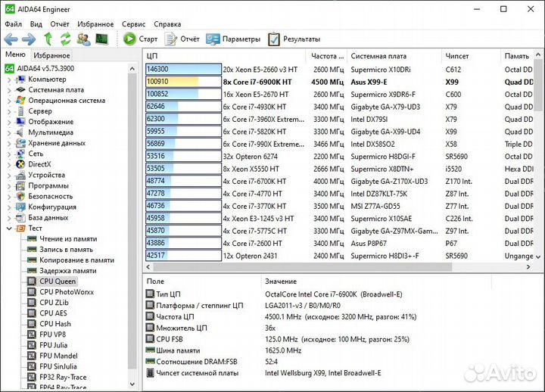Switch to the Меню tab

tap(15, 54)
